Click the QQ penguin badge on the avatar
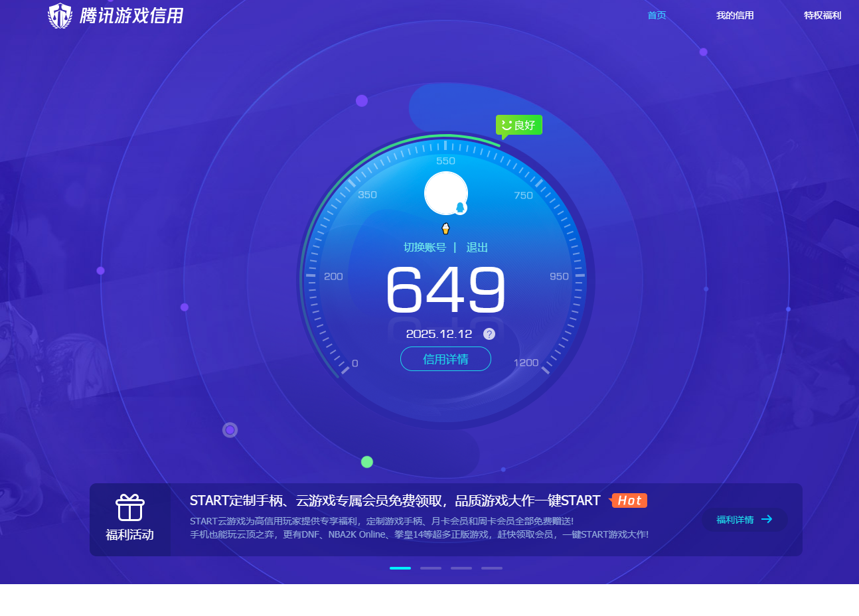 460,208
